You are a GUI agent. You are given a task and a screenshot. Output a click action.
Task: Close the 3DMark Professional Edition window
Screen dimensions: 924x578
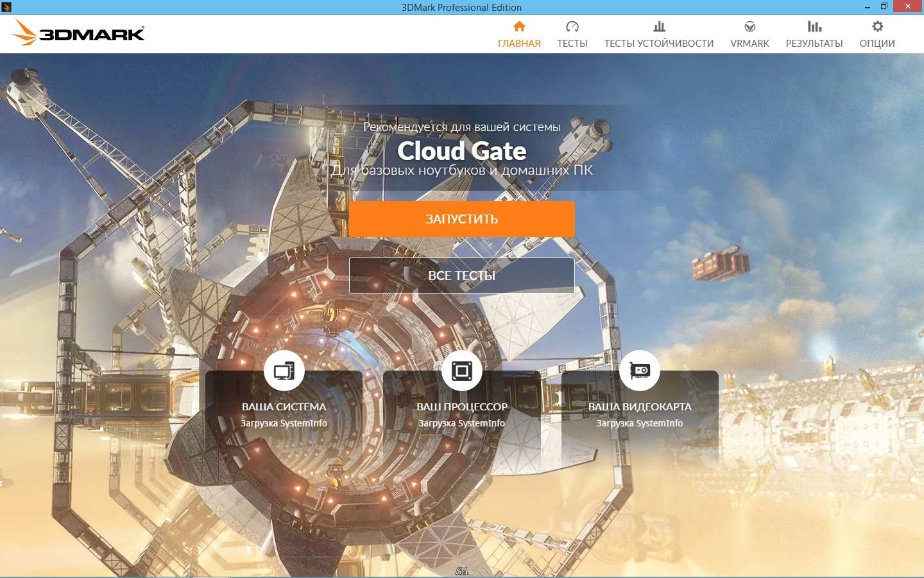coord(908,6)
